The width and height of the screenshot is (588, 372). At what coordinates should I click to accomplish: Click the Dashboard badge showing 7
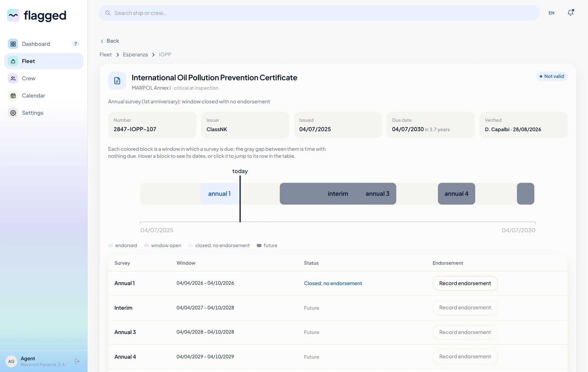pyautogui.click(x=76, y=44)
